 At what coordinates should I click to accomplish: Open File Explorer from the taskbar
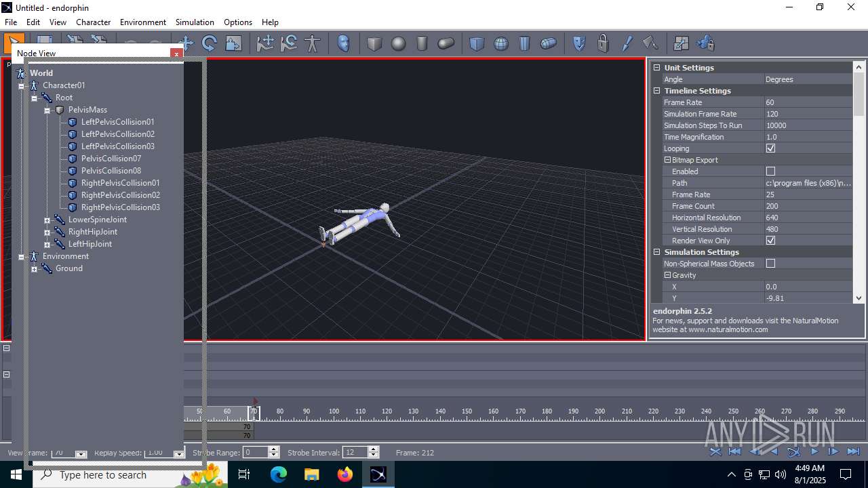click(312, 474)
